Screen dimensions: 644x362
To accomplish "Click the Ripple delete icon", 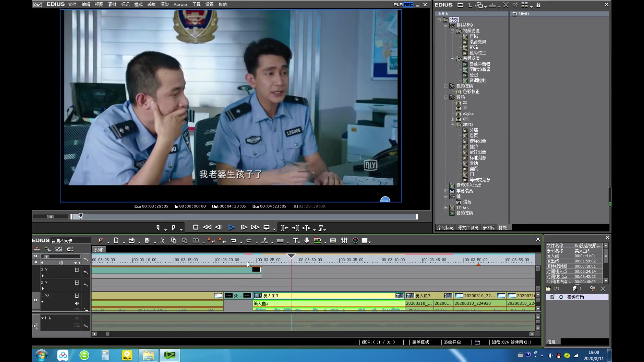I will coord(222,240).
